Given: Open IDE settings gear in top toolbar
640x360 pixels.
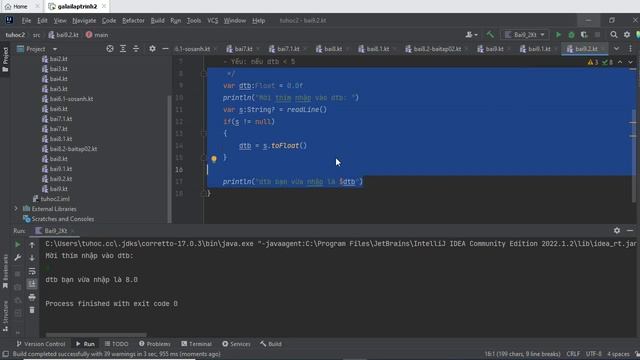Looking at the screenshot, I should point(627,35).
